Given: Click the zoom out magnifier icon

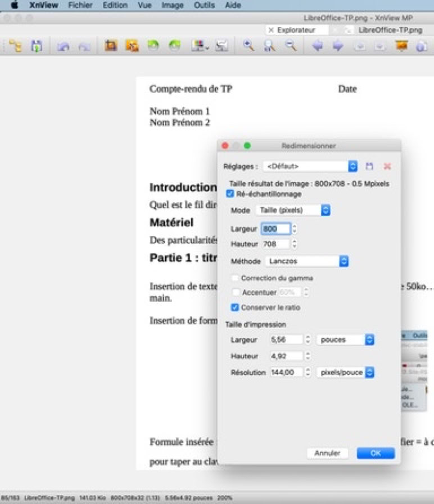Looking at the screenshot, I should click(x=290, y=47).
